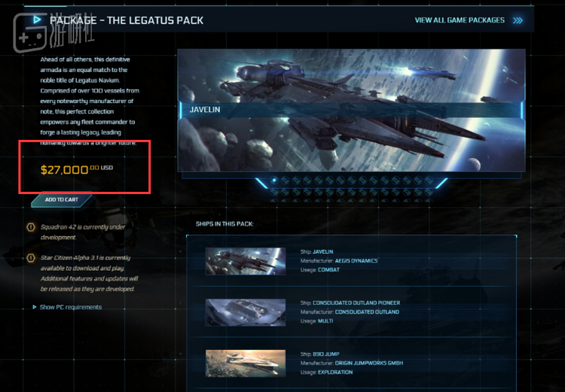Open the Javelin ship thumbnail in the list
Viewport: 565px width, 392px height.
coord(246,261)
